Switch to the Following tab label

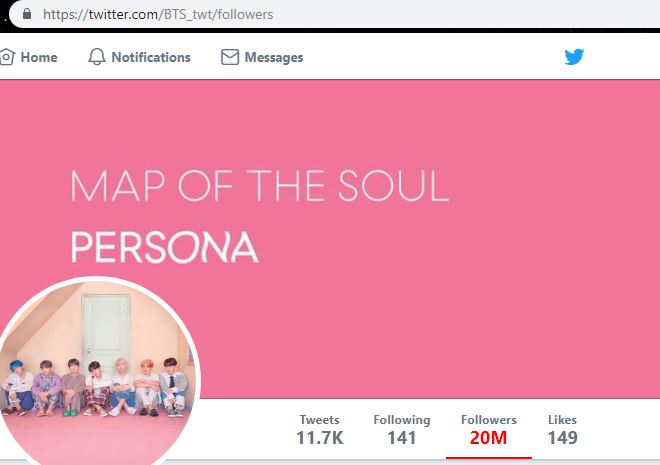click(402, 420)
